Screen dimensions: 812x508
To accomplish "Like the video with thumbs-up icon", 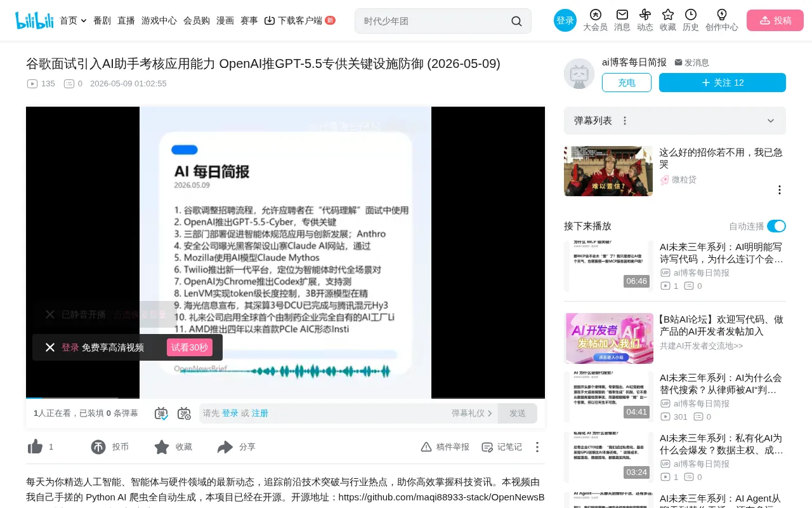I will (36, 447).
